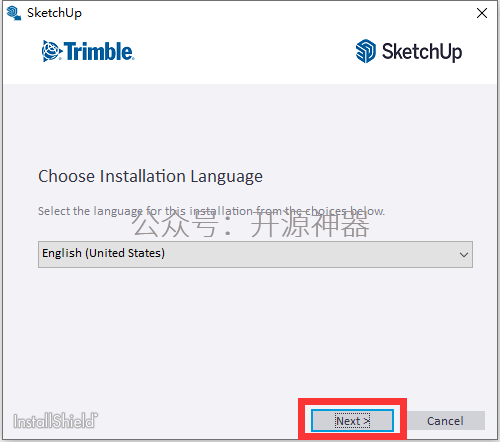500x442 pixels.
Task: Click the SketchUp icon in the title bar
Action: pyautogui.click(x=14, y=13)
